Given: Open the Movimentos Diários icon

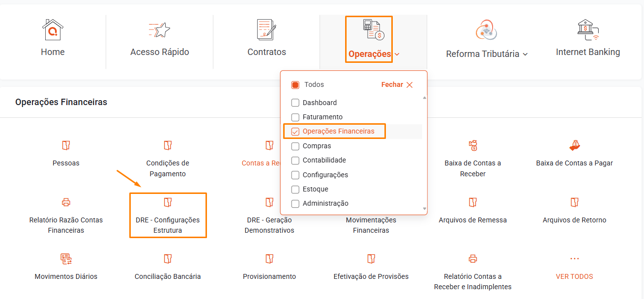Looking at the screenshot, I should tap(66, 259).
